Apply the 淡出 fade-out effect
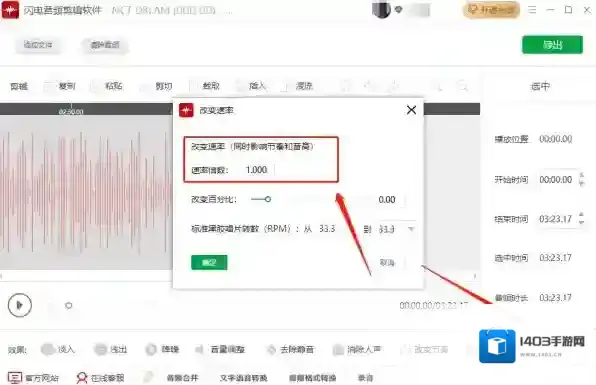 click(110, 349)
